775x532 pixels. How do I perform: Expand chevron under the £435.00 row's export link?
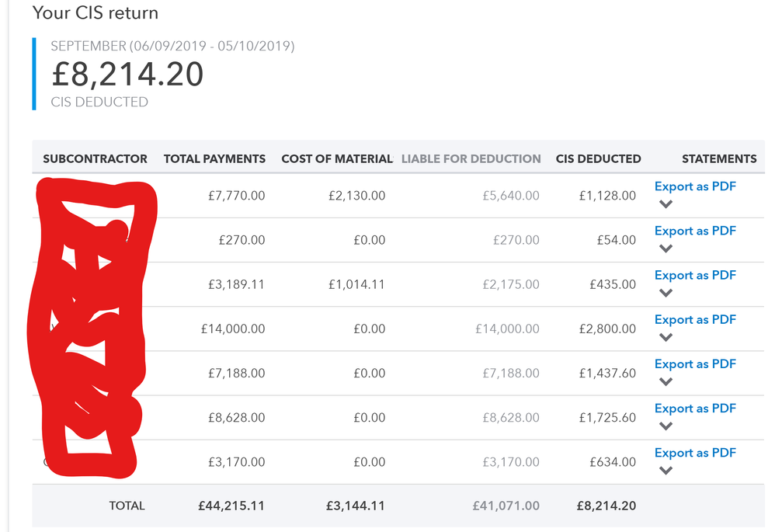[666, 293]
